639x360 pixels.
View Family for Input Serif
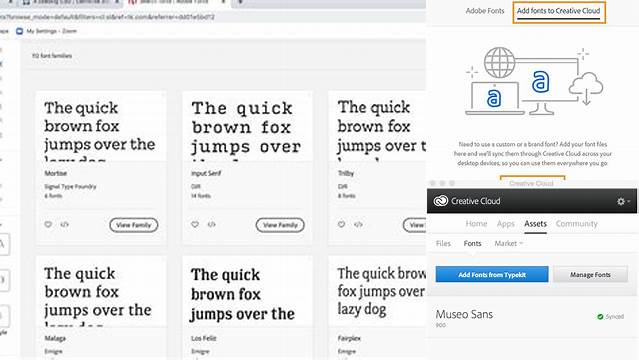click(x=280, y=225)
